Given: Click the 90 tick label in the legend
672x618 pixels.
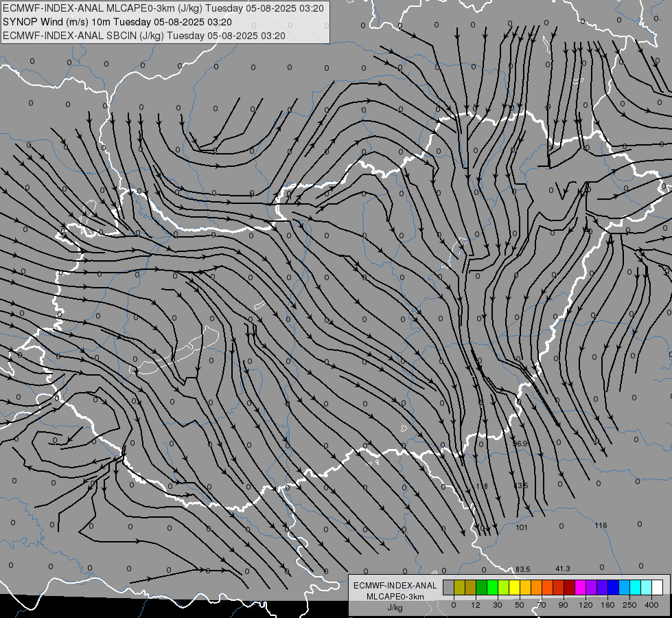Looking at the screenshot, I should (563, 605).
